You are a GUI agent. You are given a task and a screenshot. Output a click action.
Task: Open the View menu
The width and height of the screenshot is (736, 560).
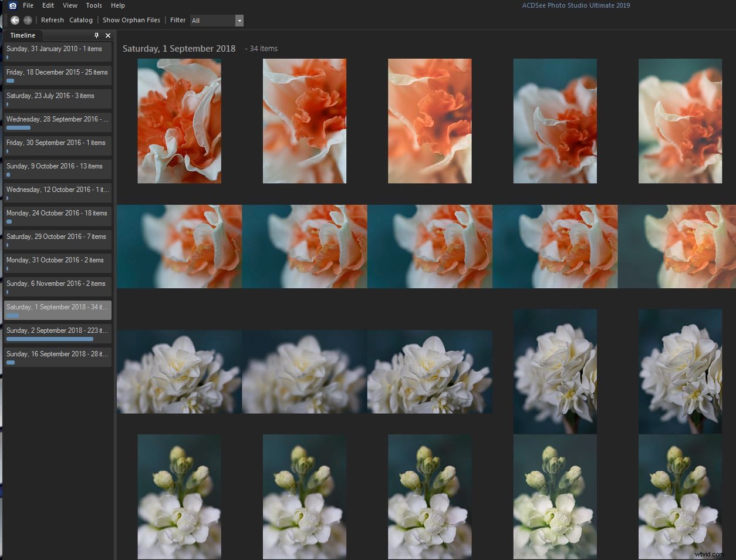tap(70, 5)
